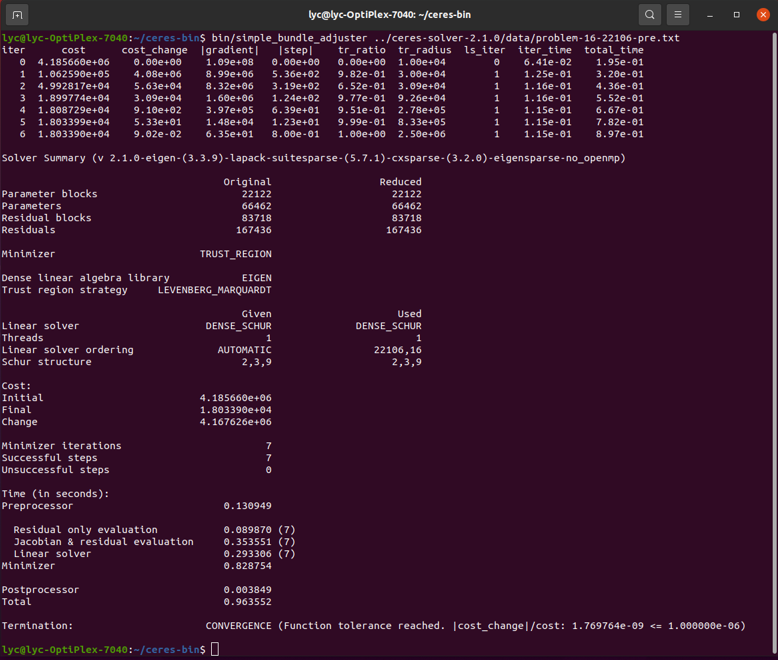The image size is (778, 660).
Task: Click Initial cost 4.185660e+06 in the Cost section
Action: [236, 398]
